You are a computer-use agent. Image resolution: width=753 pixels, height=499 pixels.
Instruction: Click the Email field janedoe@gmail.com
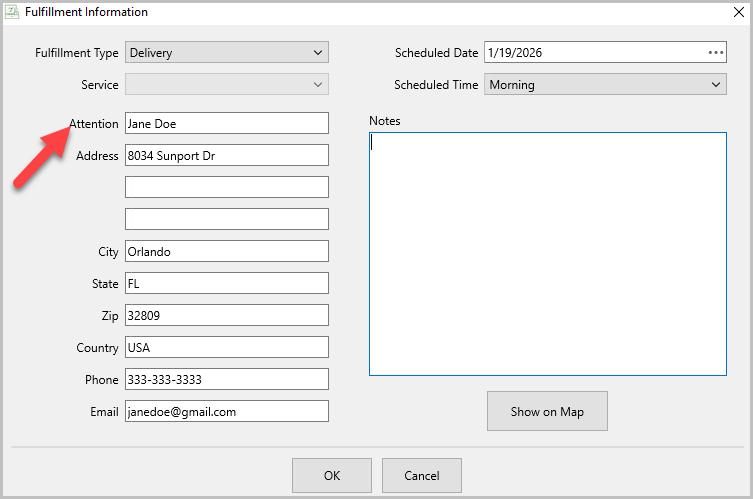pyautogui.click(x=227, y=412)
